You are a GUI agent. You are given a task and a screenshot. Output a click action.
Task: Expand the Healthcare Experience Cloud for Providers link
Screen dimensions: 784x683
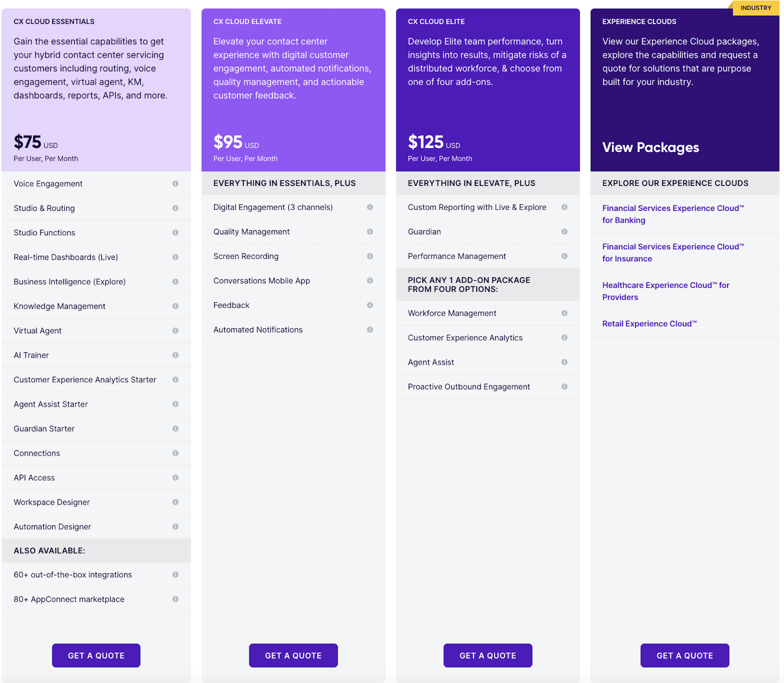point(667,290)
